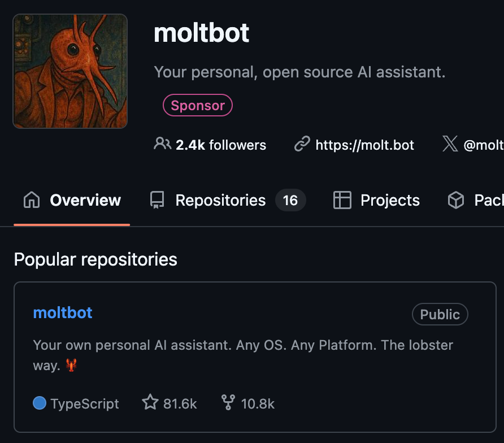Switch to the Overview tab
The width and height of the screenshot is (504, 443).
(85, 200)
